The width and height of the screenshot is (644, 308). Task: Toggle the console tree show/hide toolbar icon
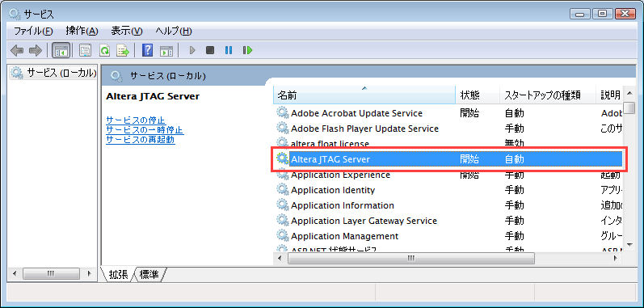tap(61, 50)
